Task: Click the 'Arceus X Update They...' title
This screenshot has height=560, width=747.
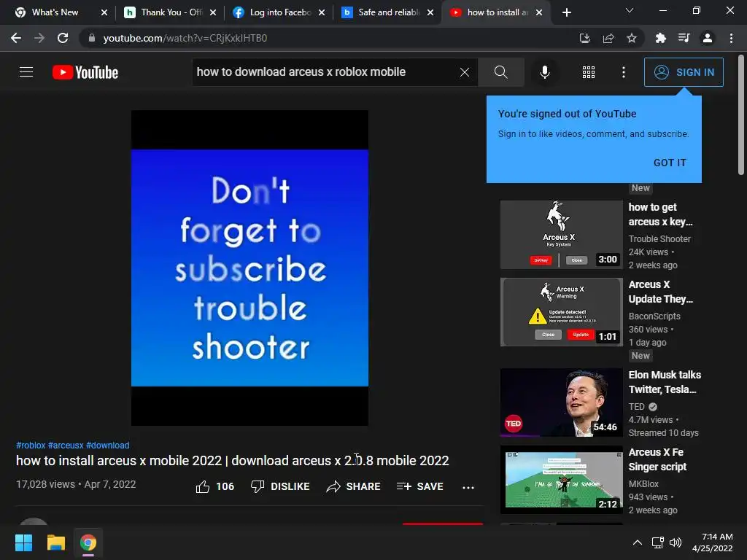Action: [x=660, y=292]
